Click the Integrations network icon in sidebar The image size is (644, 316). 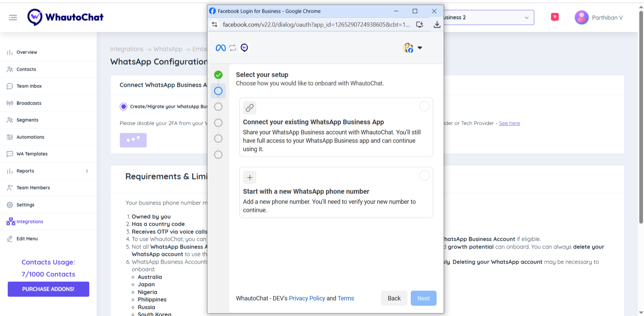click(x=11, y=221)
